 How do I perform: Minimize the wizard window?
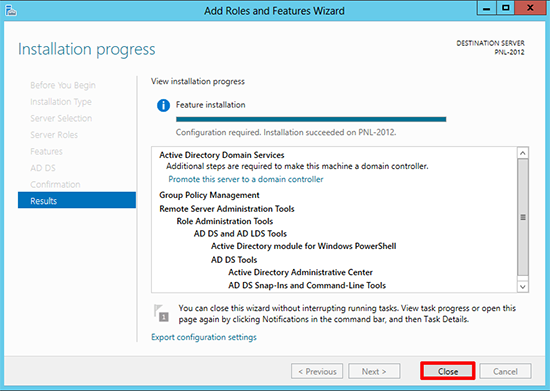tap(487, 8)
